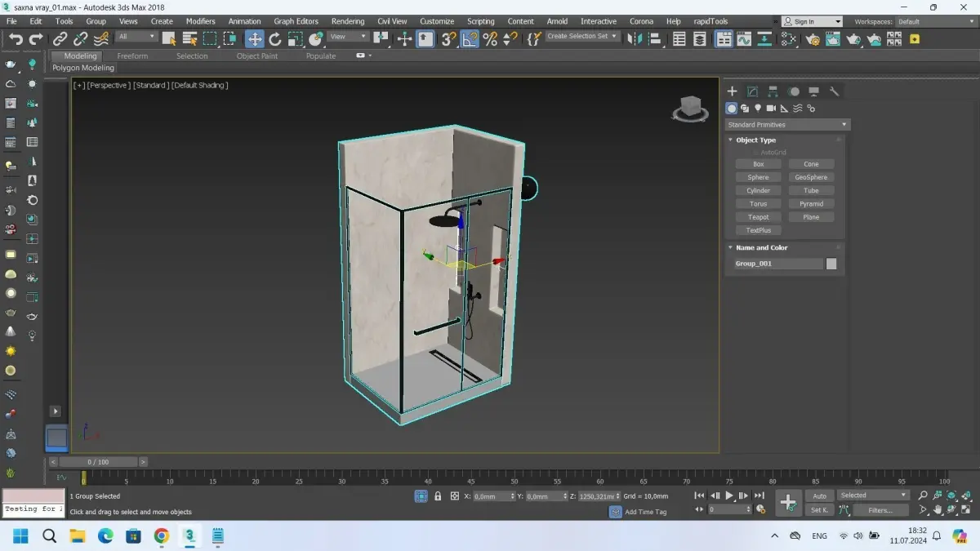Click the Zoom Extents All viewport icon
Image resolution: width=980 pixels, height=551 pixels.
(968, 495)
